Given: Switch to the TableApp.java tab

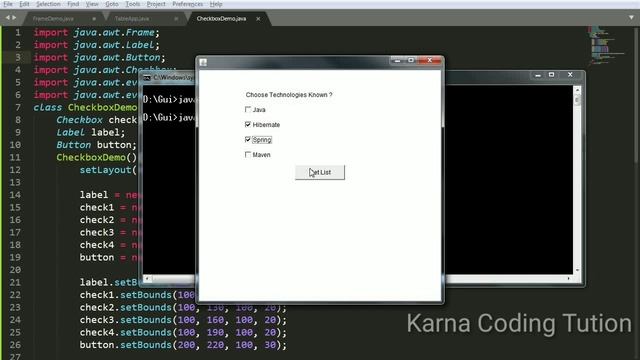Looking at the screenshot, I should click(x=132, y=19).
